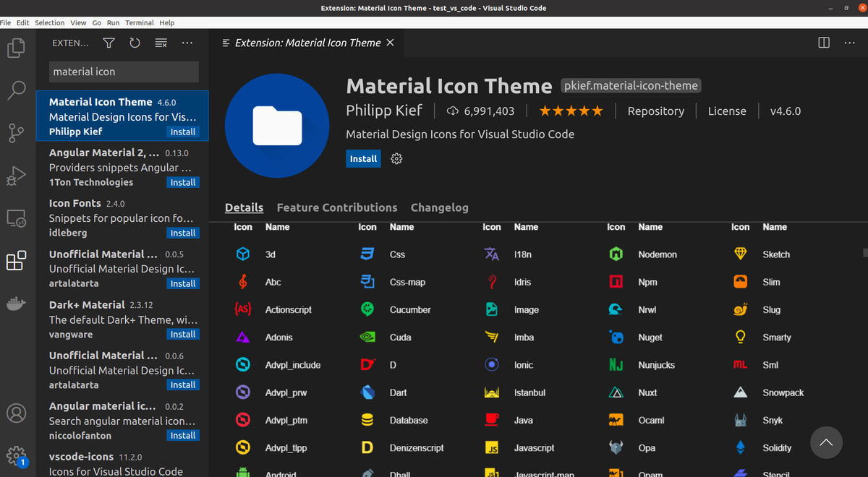Switch to the Details tab
The height and width of the screenshot is (477, 868).
(244, 207)
